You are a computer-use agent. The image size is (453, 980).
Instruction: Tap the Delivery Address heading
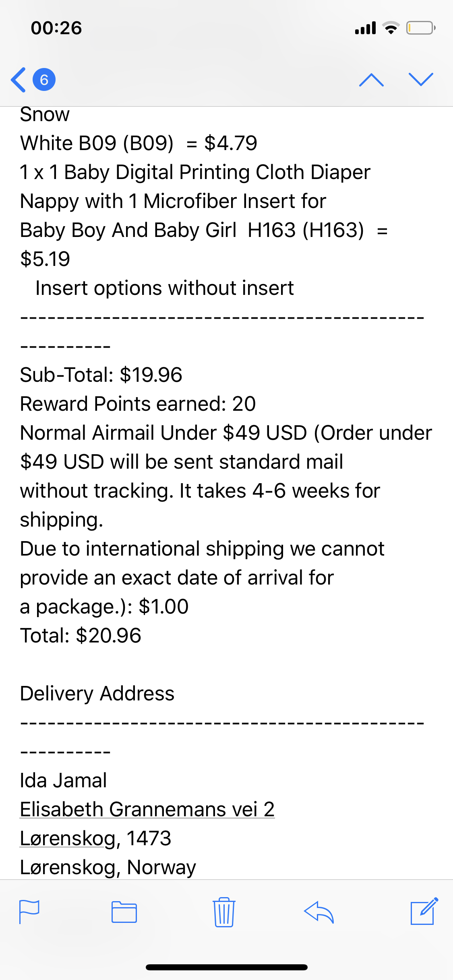pos(97,694)
